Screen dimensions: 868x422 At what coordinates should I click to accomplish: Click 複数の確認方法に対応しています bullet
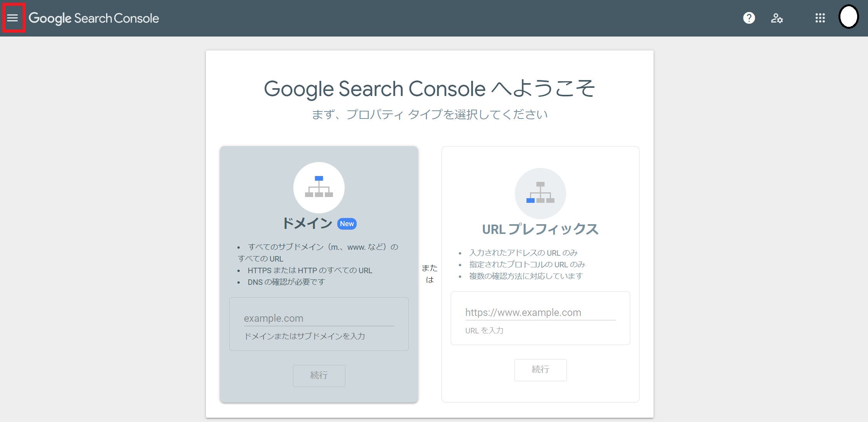click(x=526, y=276)
